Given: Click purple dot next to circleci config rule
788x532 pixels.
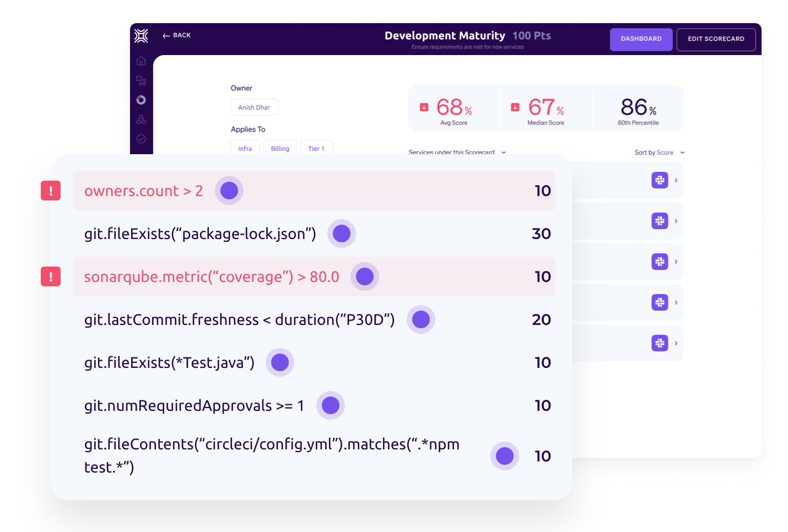Looking at the screenshot, I should (505, 456).
